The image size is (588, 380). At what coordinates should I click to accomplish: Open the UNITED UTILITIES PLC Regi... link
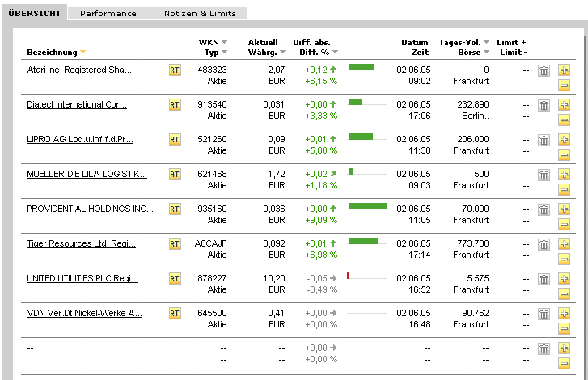[82, 278]
